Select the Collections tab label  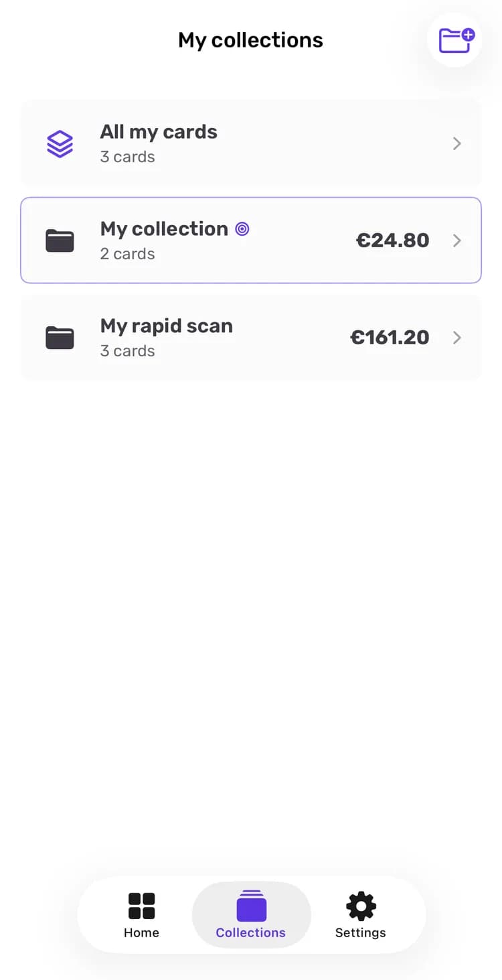click(x=251, y=932)
